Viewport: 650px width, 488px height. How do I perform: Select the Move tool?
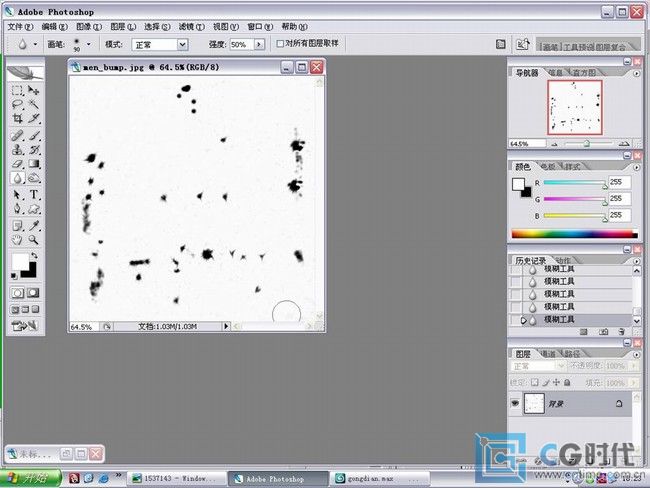tap(34, 90)
